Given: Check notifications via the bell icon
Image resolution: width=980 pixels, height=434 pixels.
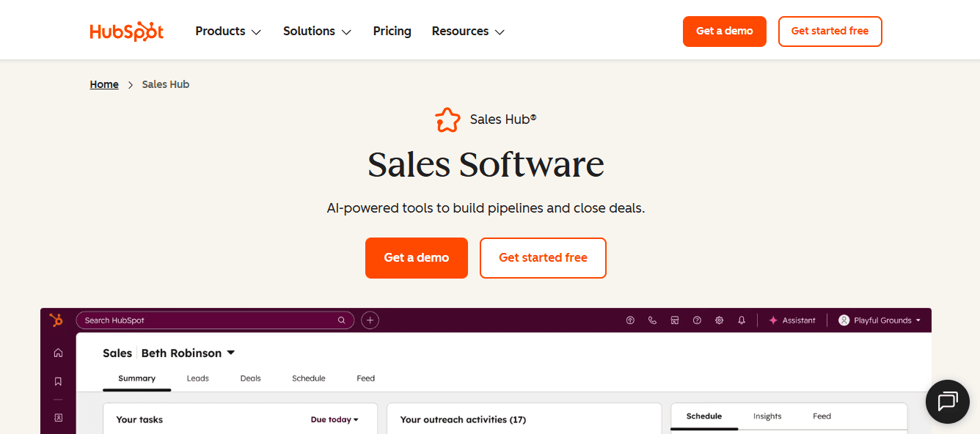Looking at the screenshot, I should tap(741, 320).
